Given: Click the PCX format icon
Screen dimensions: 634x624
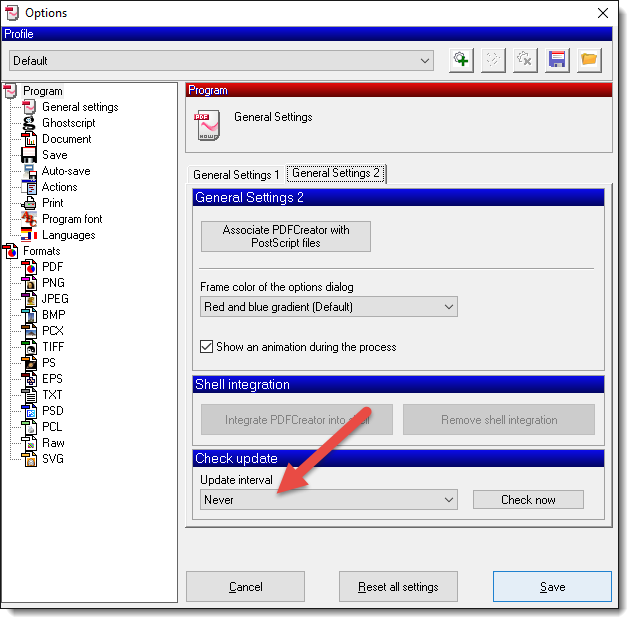Looking at the screenshot, I should (29, 331).
